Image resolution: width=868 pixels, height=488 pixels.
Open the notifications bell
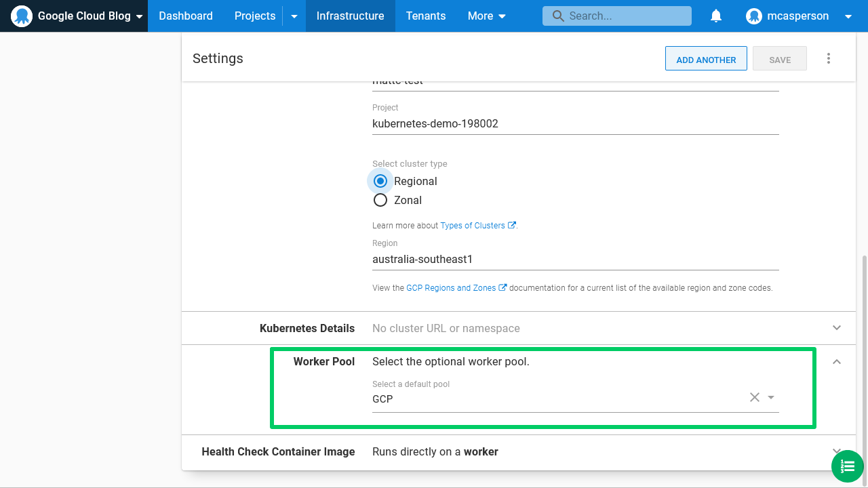(x=716, y=16)
